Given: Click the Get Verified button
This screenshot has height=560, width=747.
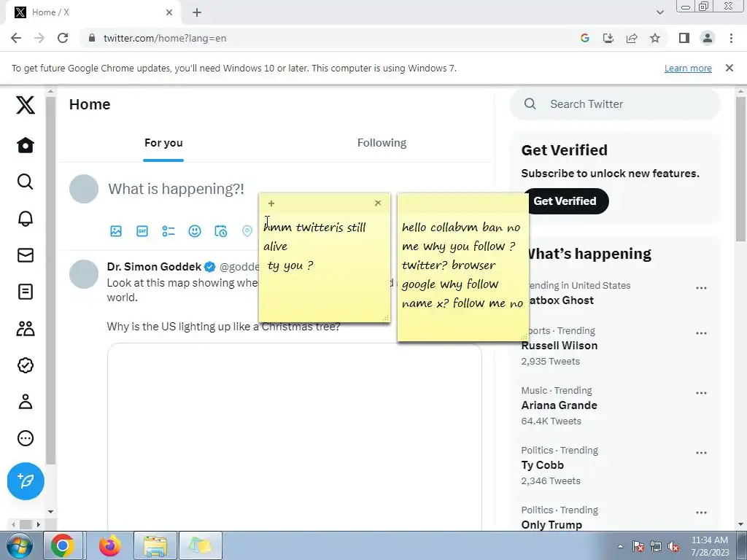Looking at the screenshot, I should (565, 201).
